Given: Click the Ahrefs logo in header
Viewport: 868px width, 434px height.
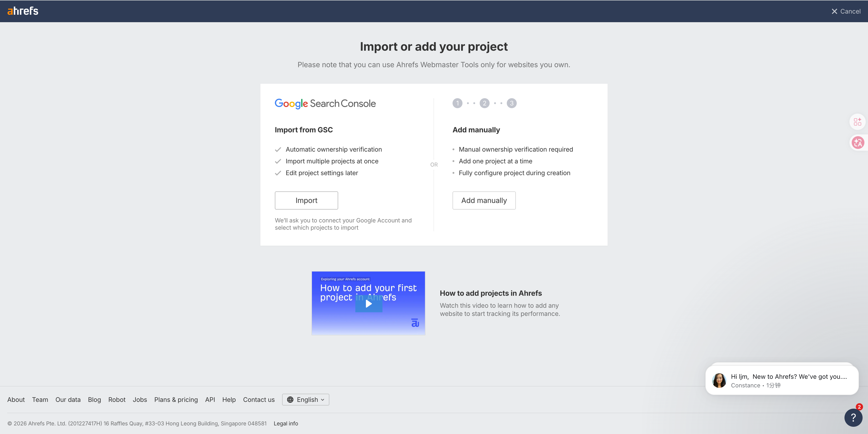Looking at the screenshot, I should click(23, 11).
